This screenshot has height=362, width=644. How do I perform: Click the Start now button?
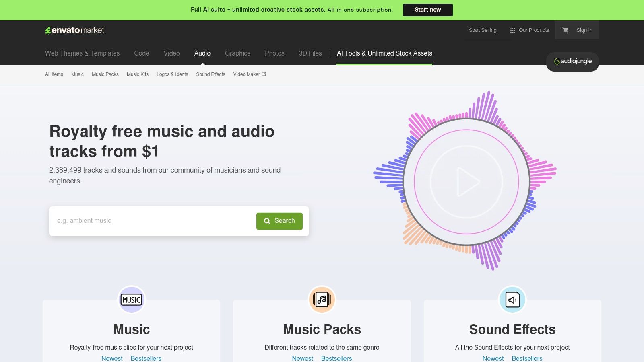pos(427,10)
